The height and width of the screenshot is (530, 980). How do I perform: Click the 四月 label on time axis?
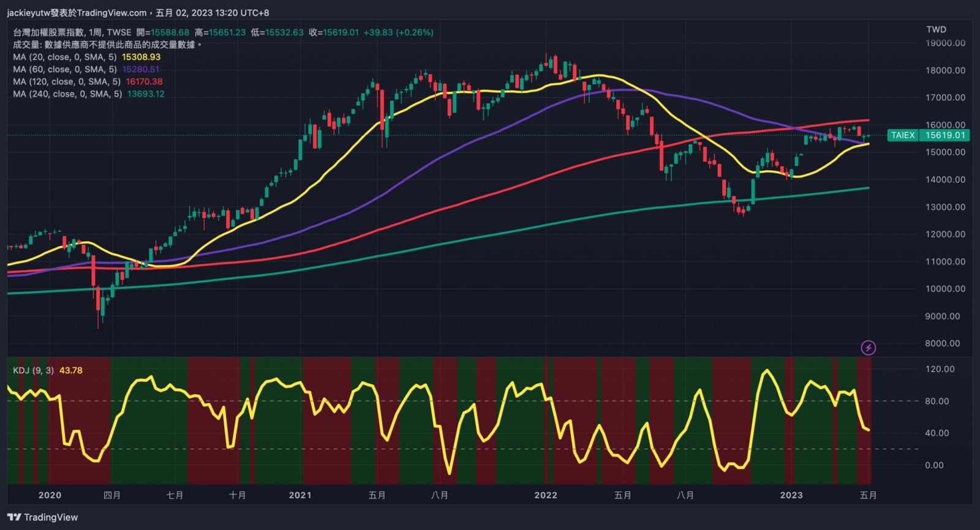click(x=112, y=495)
